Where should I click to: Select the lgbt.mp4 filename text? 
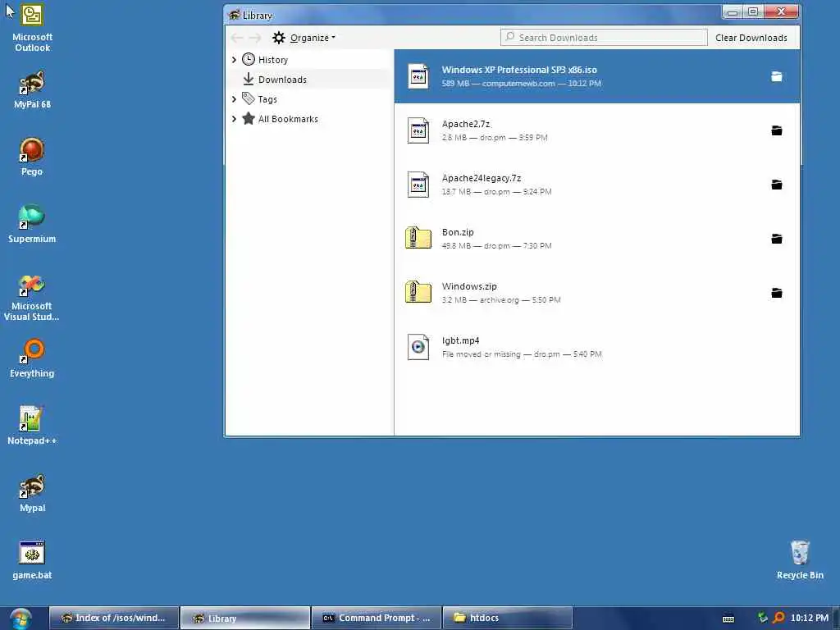pos(461,340)
